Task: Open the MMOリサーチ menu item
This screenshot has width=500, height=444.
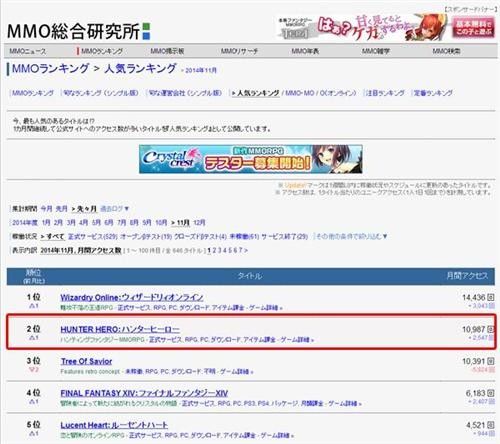Action: (x=239, y=51)
